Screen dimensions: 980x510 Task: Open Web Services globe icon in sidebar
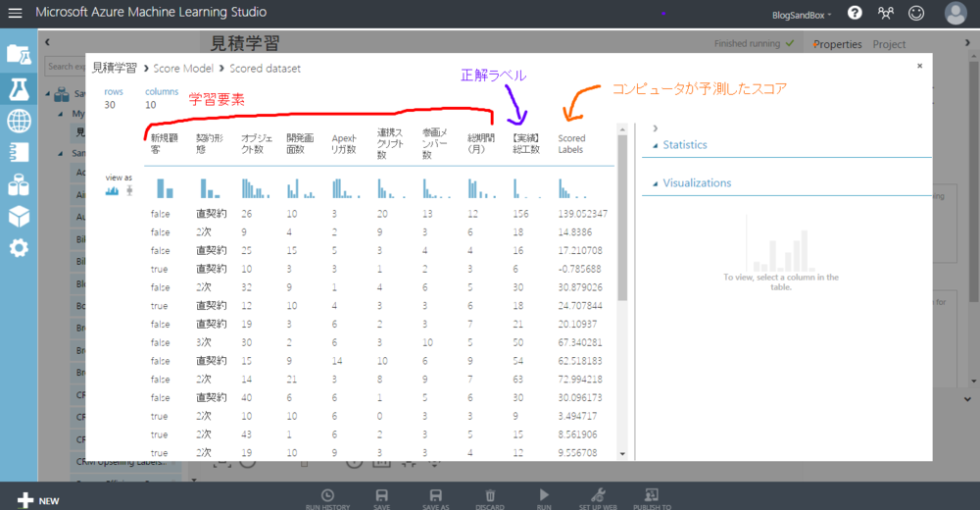[x=19, y=121]
